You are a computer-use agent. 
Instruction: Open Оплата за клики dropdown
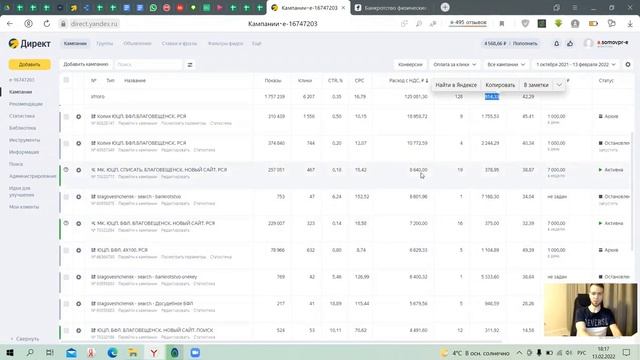pos(455,64)
